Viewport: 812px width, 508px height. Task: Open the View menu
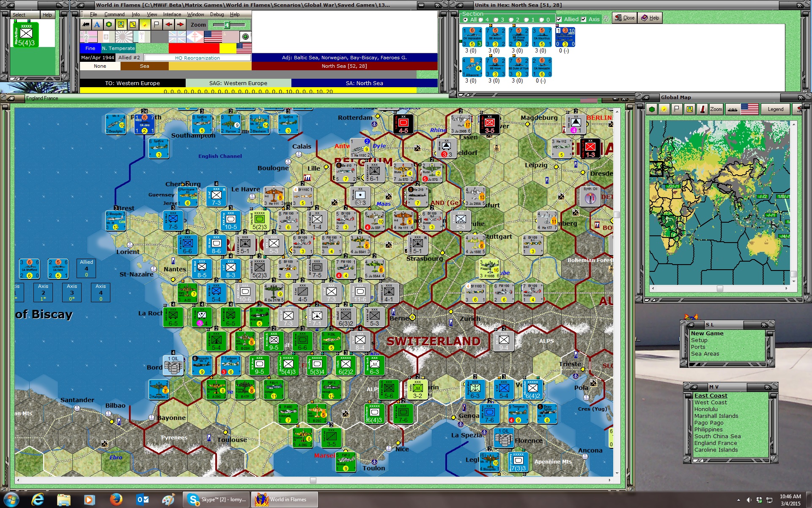click(x=152, y=14)
